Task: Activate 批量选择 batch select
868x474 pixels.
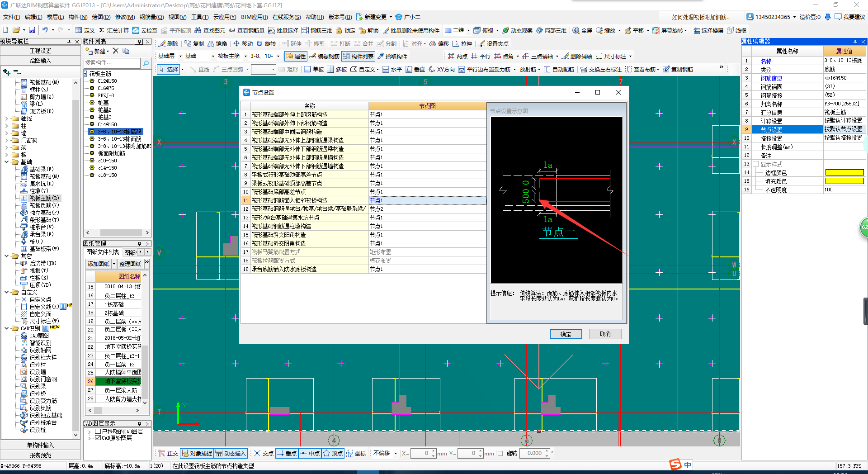Action: click(283, 30)
